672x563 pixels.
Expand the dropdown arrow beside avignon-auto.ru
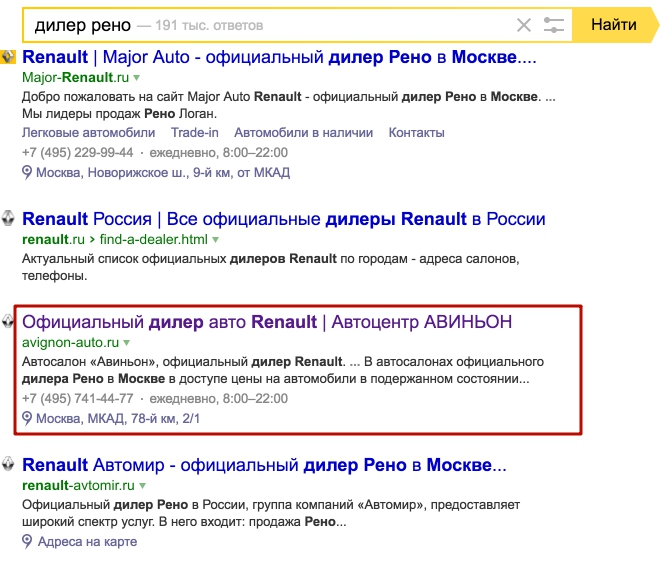pyautogui.click(x=127, y=343)
